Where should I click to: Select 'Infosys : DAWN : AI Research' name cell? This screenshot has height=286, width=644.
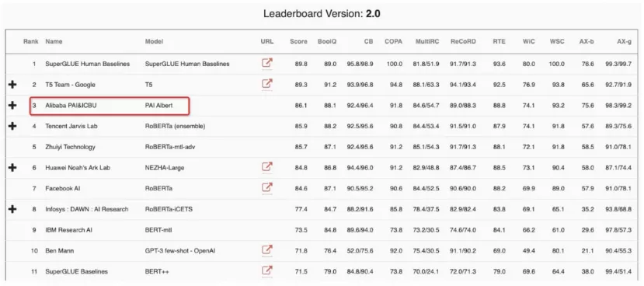pos(87,209)
